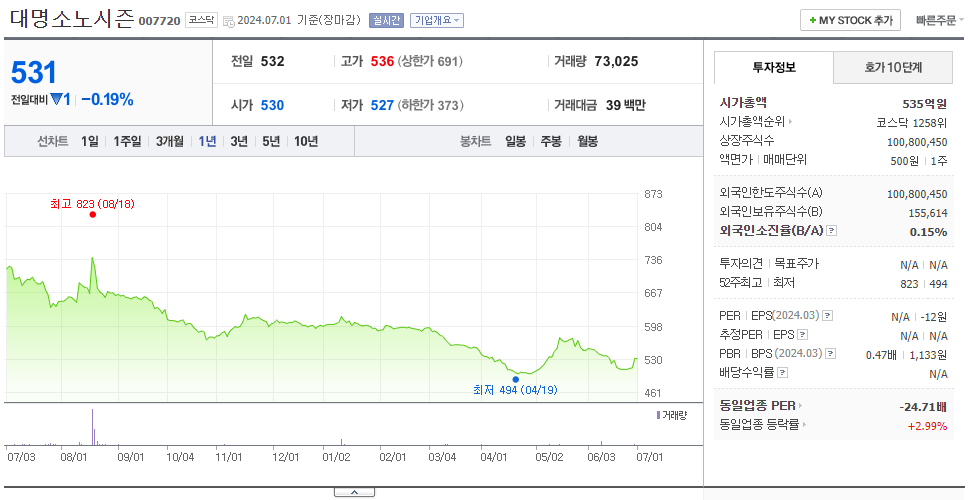
Task: Click the tall volume bar near 08/01
Action: click(x=93, y=427)
